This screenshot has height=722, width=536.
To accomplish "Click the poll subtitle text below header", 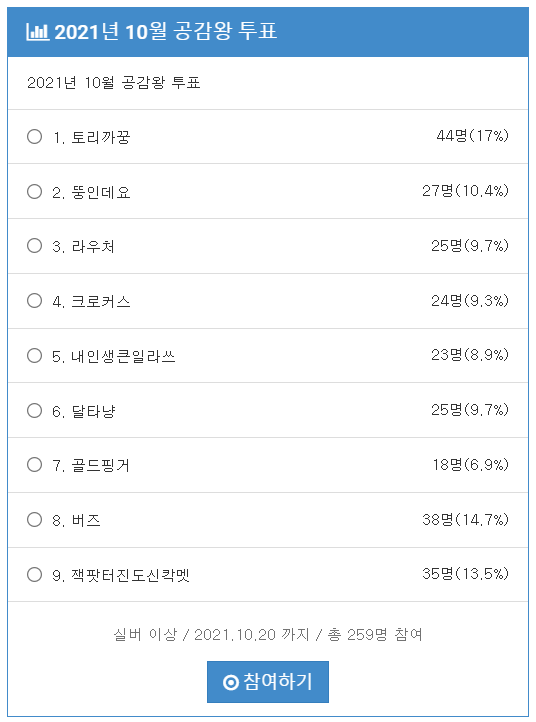I will coord(114,83).
